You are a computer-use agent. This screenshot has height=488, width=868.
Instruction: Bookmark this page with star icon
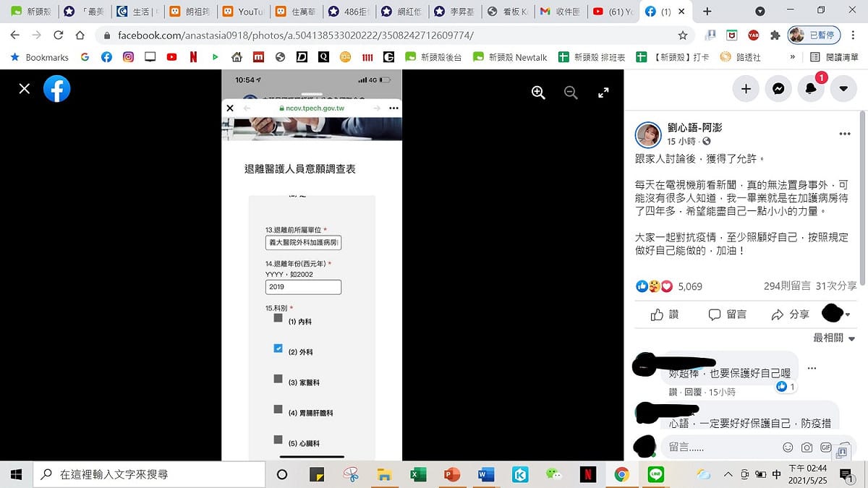[683, 35]
